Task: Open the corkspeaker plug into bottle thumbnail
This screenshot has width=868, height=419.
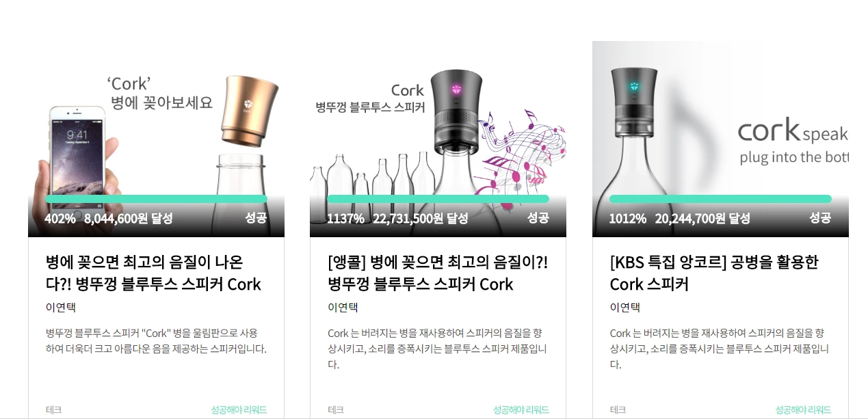Action: click(720, 139)
